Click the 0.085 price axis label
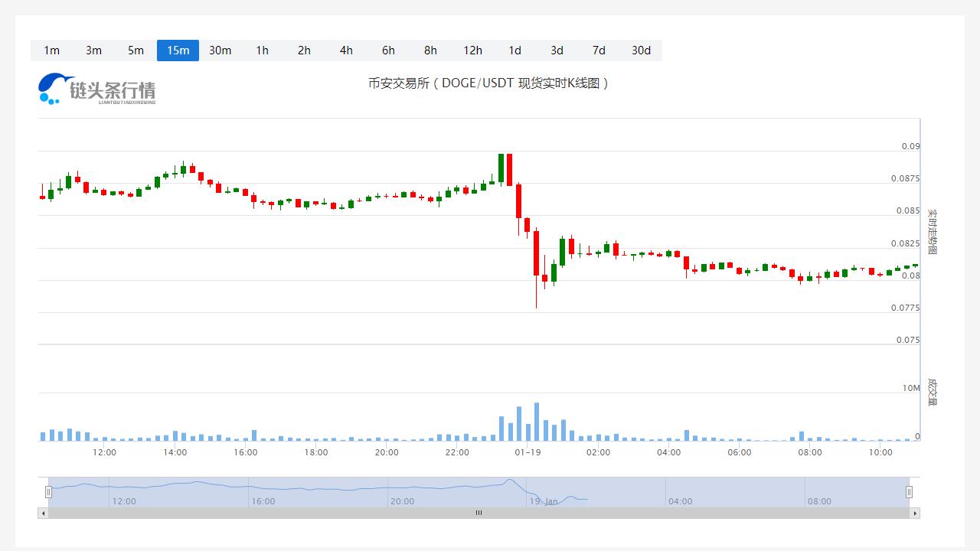Viewport: 980px width, 551px height. pos(908,210)
